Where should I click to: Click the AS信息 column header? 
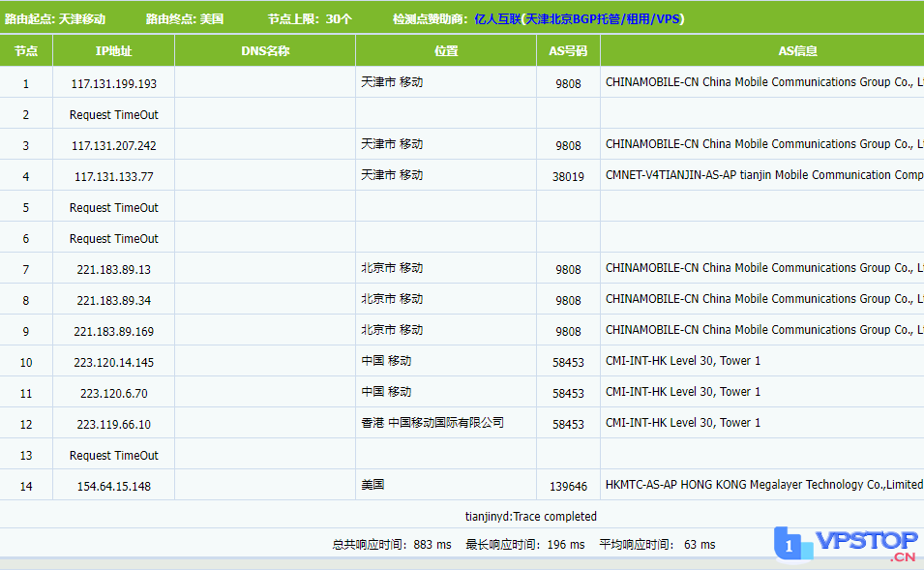[x=798, y=51]
